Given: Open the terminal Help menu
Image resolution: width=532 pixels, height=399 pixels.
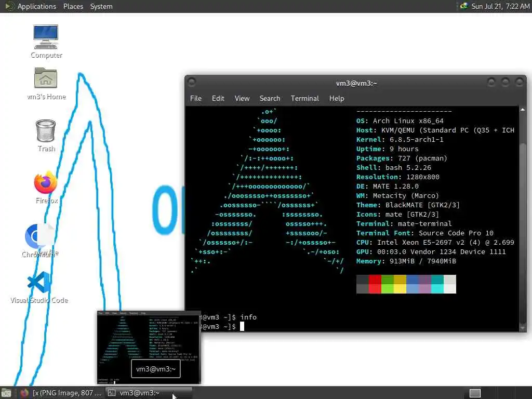Looking at the screenshot, I should (x=337, y=98).
